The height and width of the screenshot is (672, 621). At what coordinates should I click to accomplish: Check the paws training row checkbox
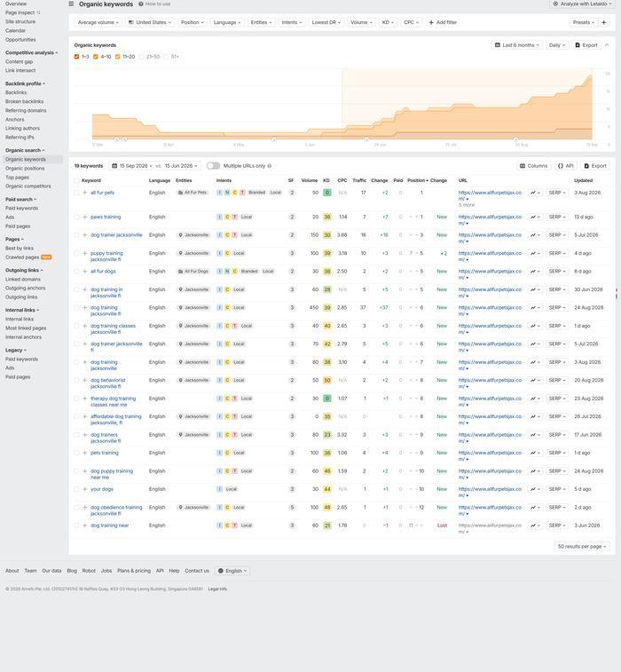tap(76, 217)
